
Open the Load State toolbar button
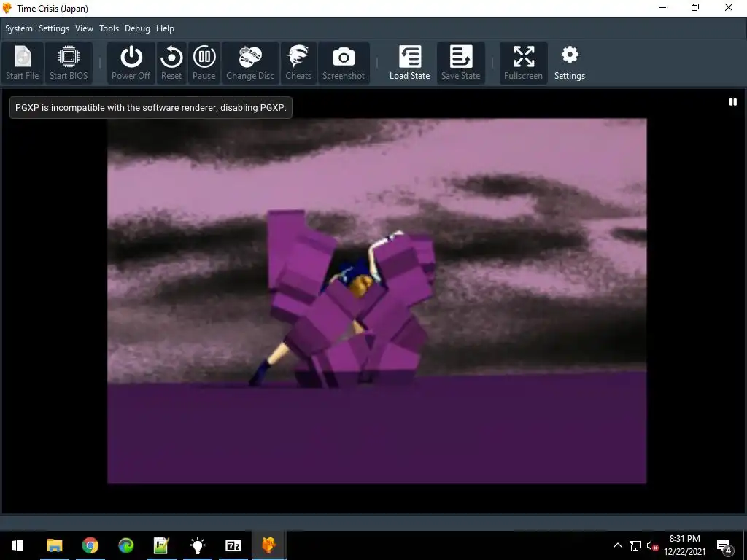click(410, 63)
